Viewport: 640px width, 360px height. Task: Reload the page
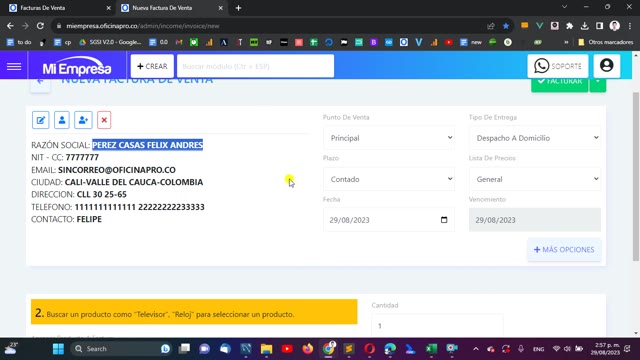click(40, 26)
